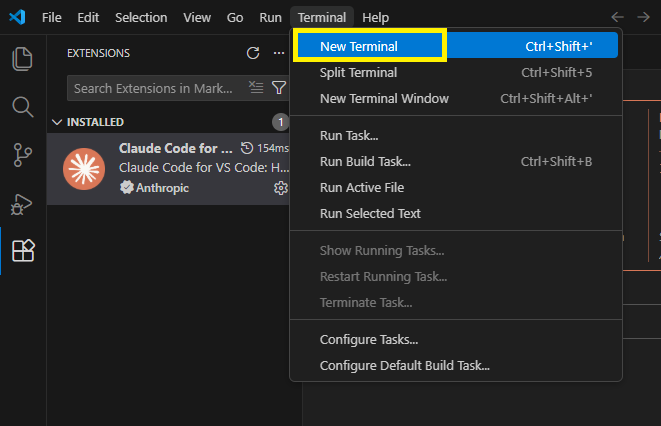Collapse the INSTALLED extensions section
The width and height of the screenshot is (661, 426).
[x=56, y=122]
